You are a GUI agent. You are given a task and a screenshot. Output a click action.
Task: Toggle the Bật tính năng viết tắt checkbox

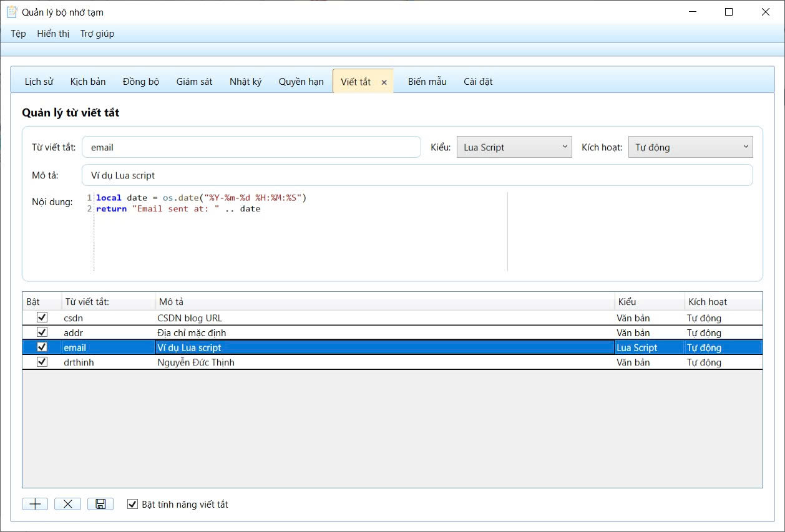coord(132,504)
